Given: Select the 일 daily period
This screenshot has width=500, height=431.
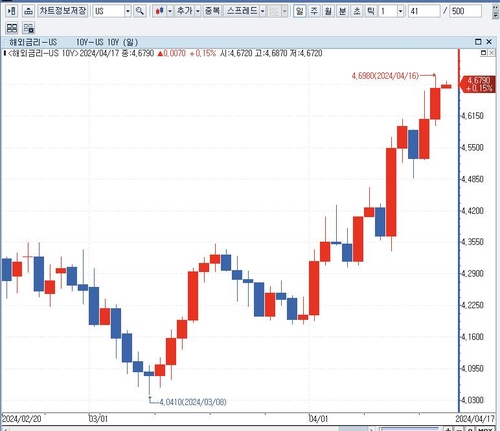Looking at the screenshot, I should pyautogui.click(x=300, y=11).
